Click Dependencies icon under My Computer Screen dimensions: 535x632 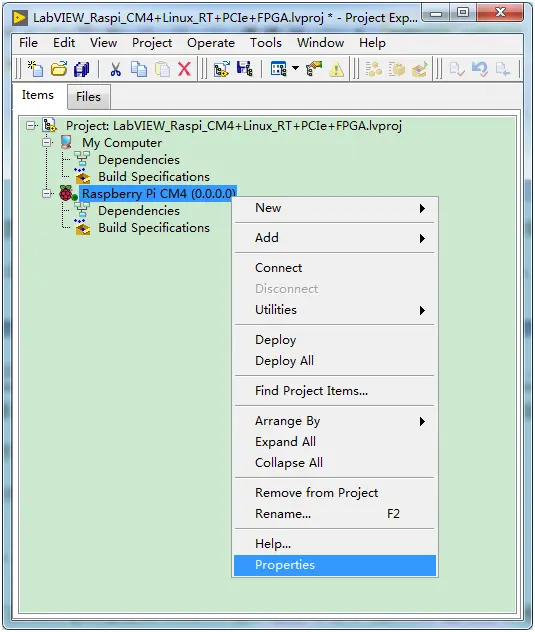coord(82,159)
